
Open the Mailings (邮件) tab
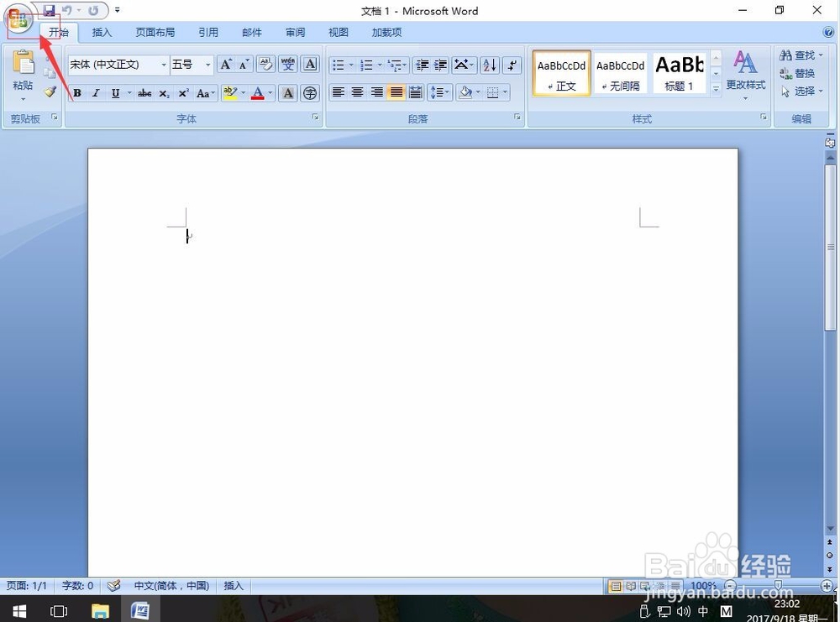click(252, 32)
